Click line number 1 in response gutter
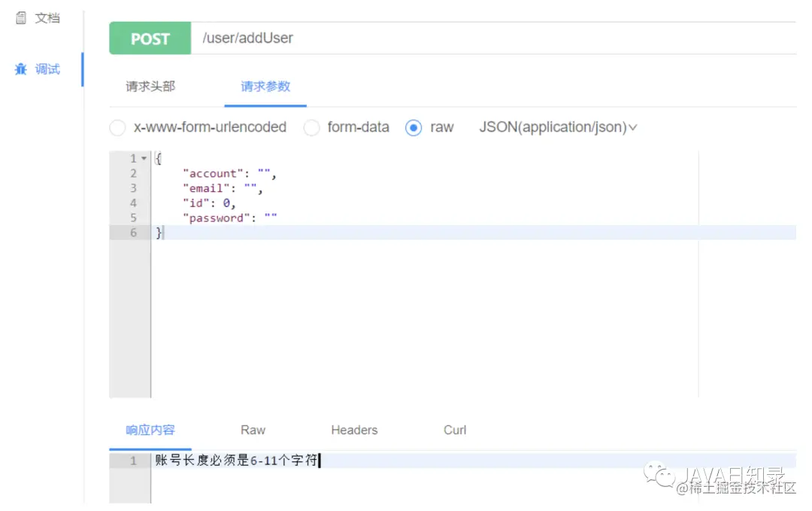The image size is (812, 511). tap(133, 461)
